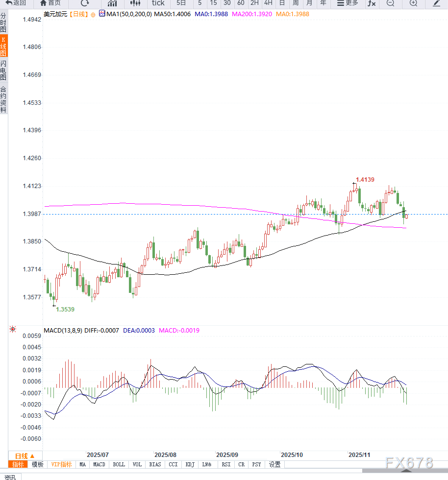
Task: Click the MA1 indicator chart icon
Action: click(x=101, y=14)
